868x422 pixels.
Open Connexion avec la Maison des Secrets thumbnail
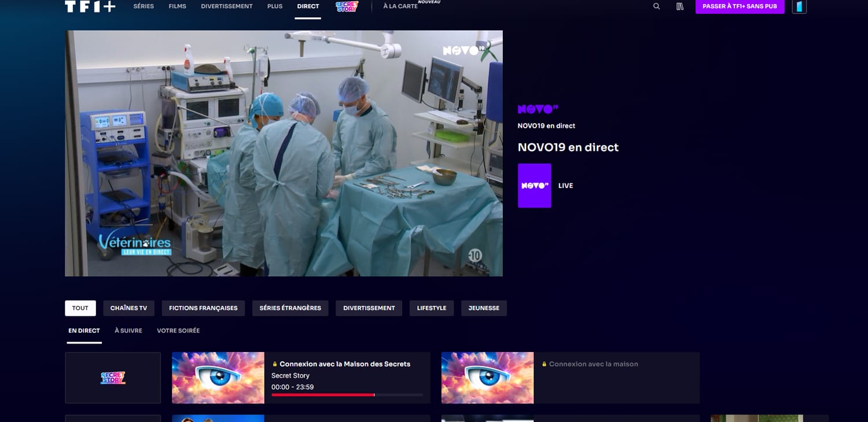pos(218,377)
